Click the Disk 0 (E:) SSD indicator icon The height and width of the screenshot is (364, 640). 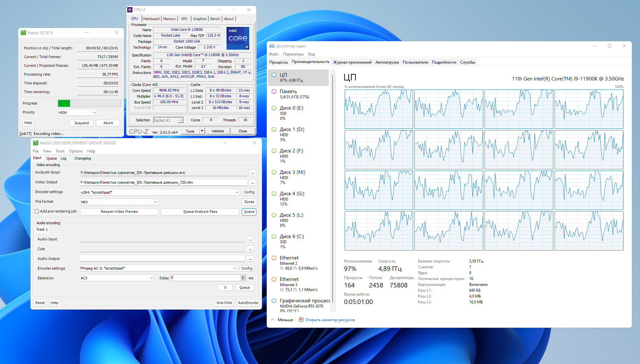coord(274,108)
